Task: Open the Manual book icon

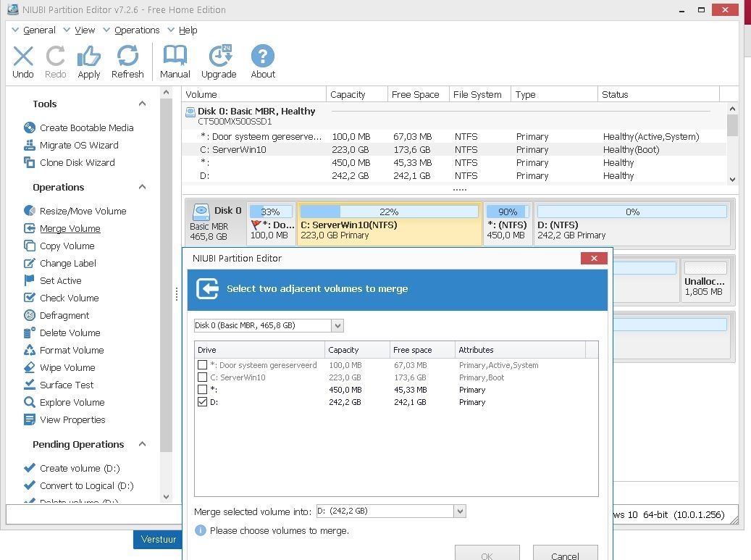Action: tap(175, 56)
